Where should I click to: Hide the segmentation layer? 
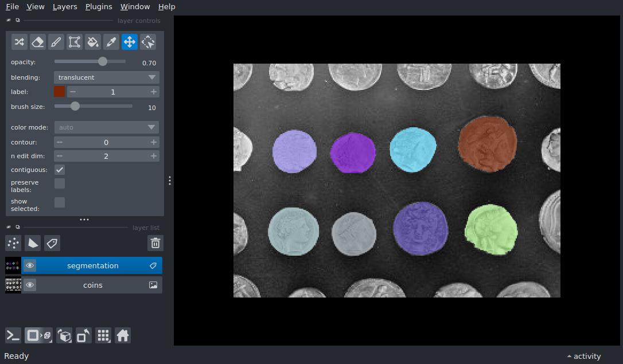point(30,265)
